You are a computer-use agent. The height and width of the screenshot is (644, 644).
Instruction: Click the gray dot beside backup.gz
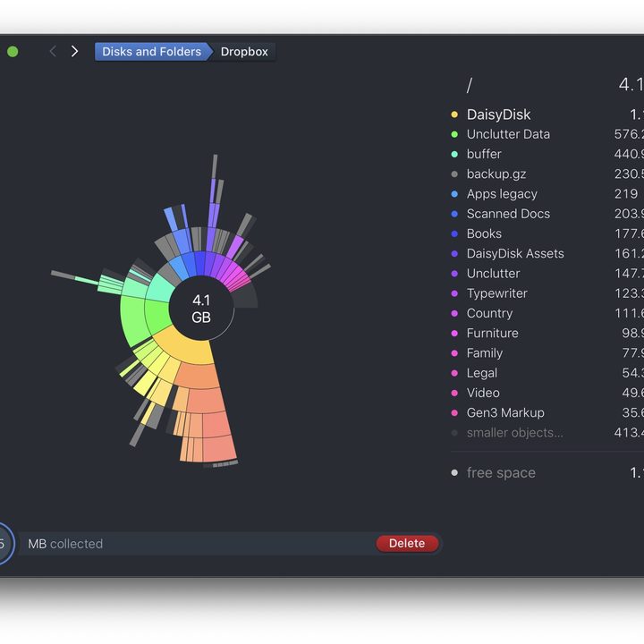click(454, 174)
